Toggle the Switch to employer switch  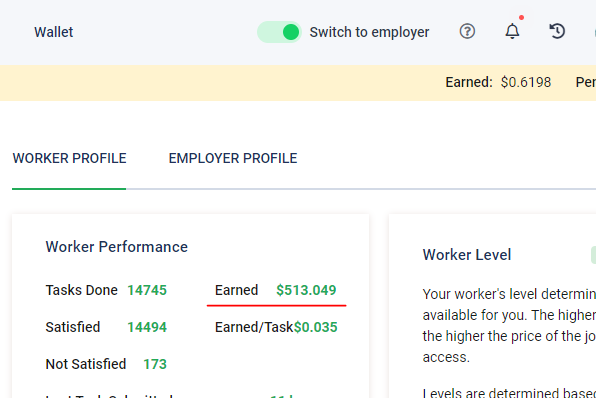click(x=279, y=32)
